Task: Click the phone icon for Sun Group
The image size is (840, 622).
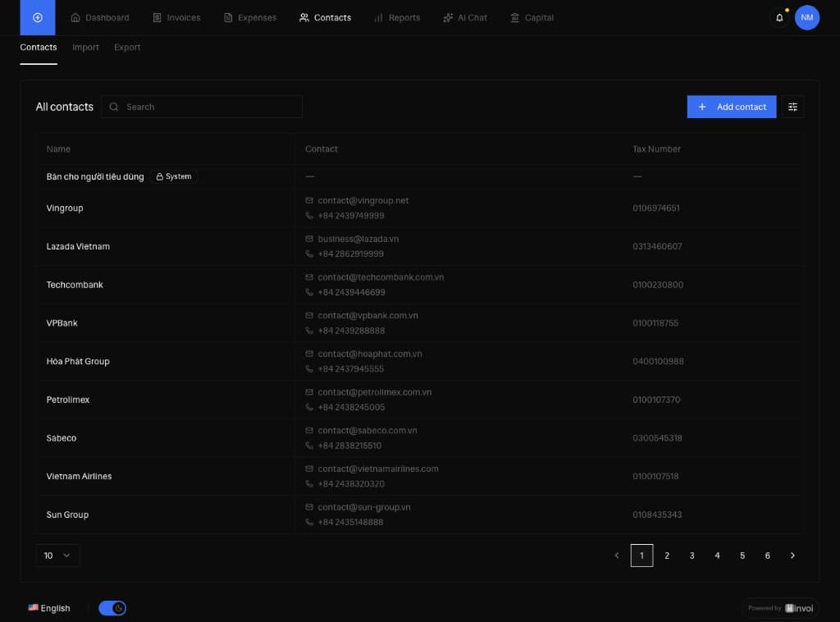Action: [309, 522]
